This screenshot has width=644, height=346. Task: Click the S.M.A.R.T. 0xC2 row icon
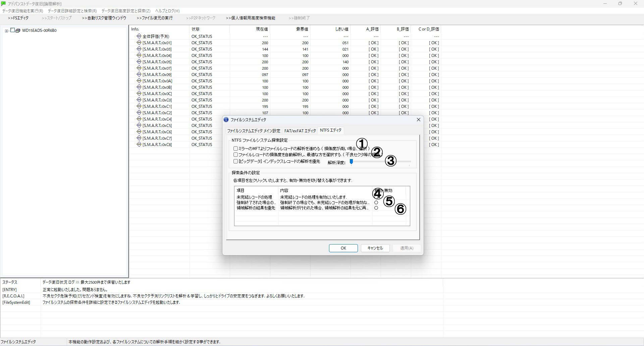pyautogui.click(x=139, y=113)
